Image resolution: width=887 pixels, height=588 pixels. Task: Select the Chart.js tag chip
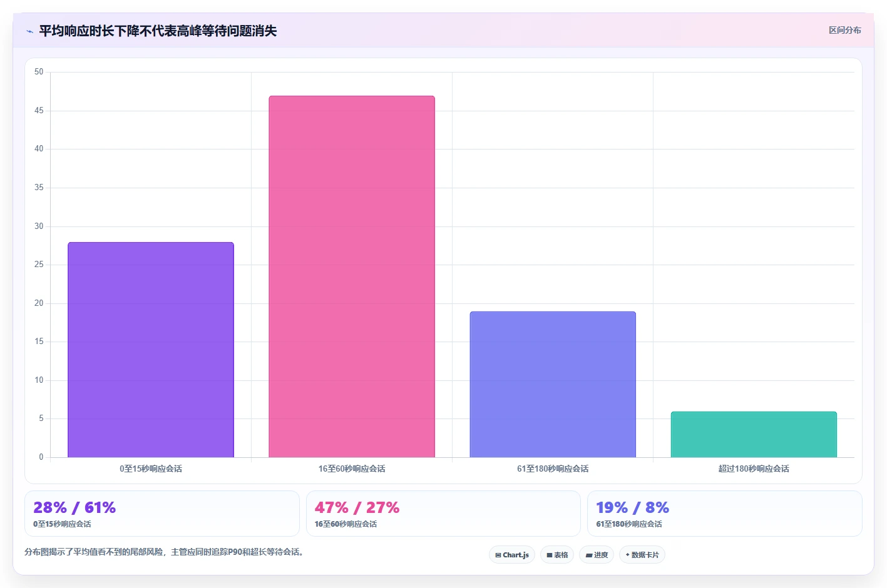(512, 555)
